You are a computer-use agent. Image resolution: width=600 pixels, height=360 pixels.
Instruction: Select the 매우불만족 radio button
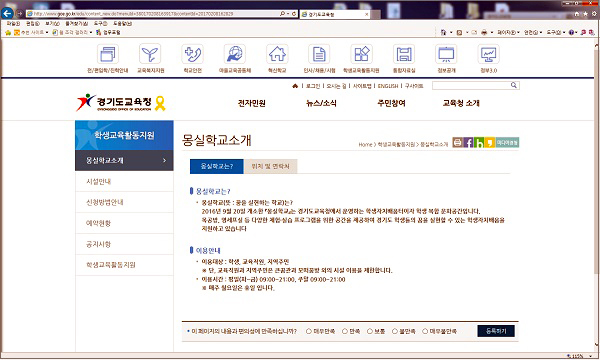[x=425, y=331]
